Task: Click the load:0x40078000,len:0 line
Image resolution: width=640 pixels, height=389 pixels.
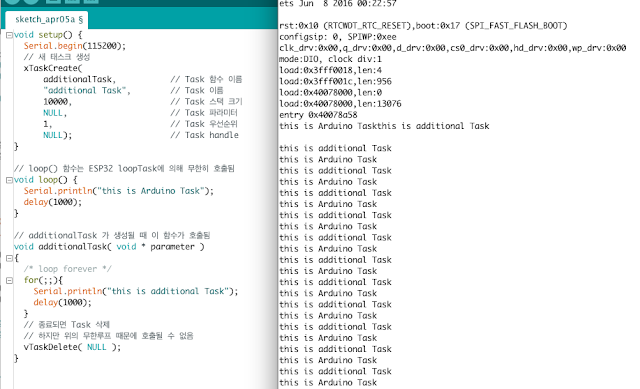Action: pos(331,93)
